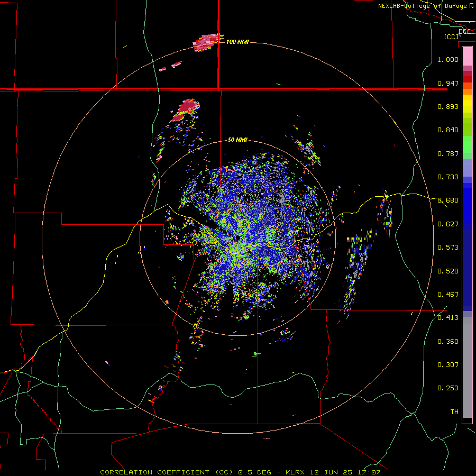476x476 pixels.
Task: Click the black radar site dot at the rings' center
Action: point(237,238)
